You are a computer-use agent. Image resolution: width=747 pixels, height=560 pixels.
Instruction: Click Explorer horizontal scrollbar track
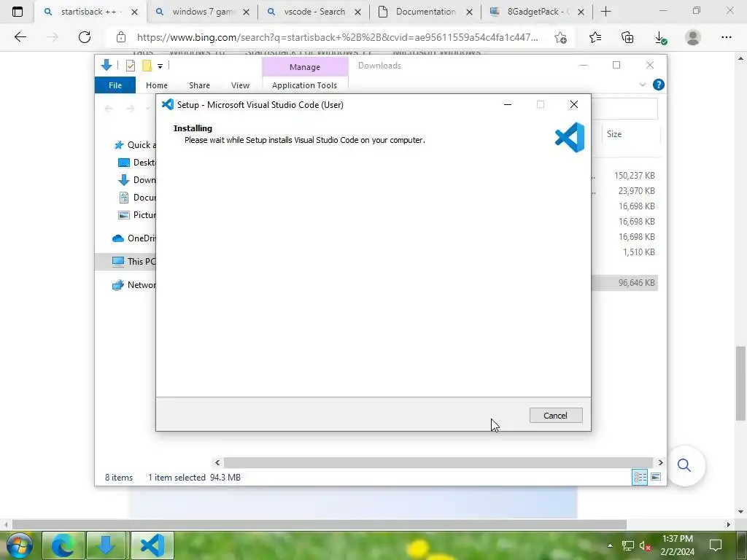coord(438,462)
